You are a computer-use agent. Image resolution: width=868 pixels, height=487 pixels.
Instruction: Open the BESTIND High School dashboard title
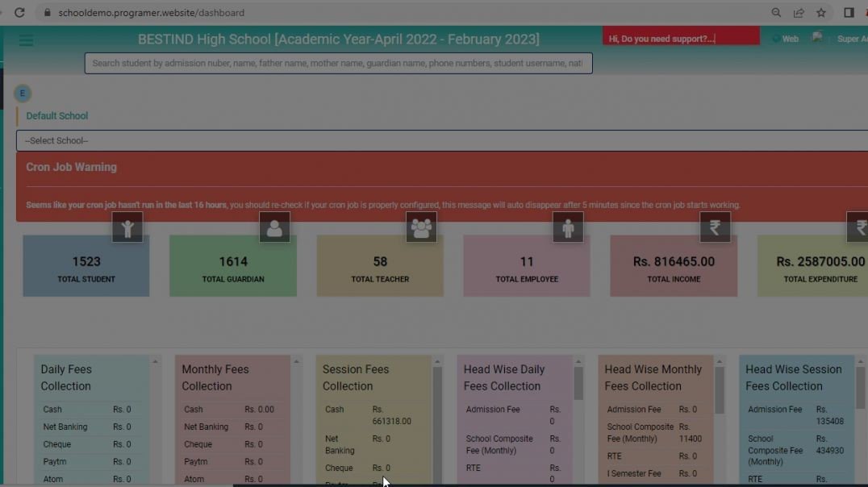click(x=339, y=38)
